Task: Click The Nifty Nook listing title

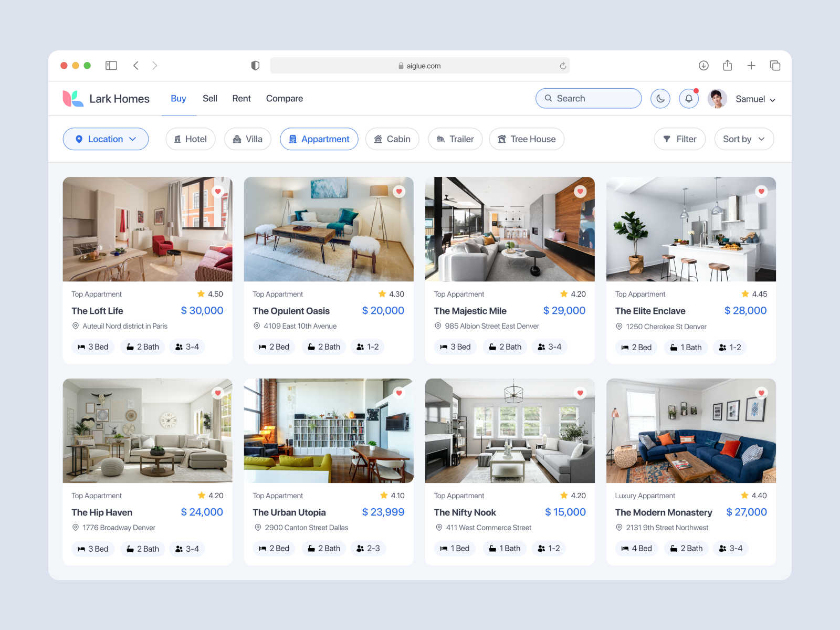Action: click(x=465, y=512)
